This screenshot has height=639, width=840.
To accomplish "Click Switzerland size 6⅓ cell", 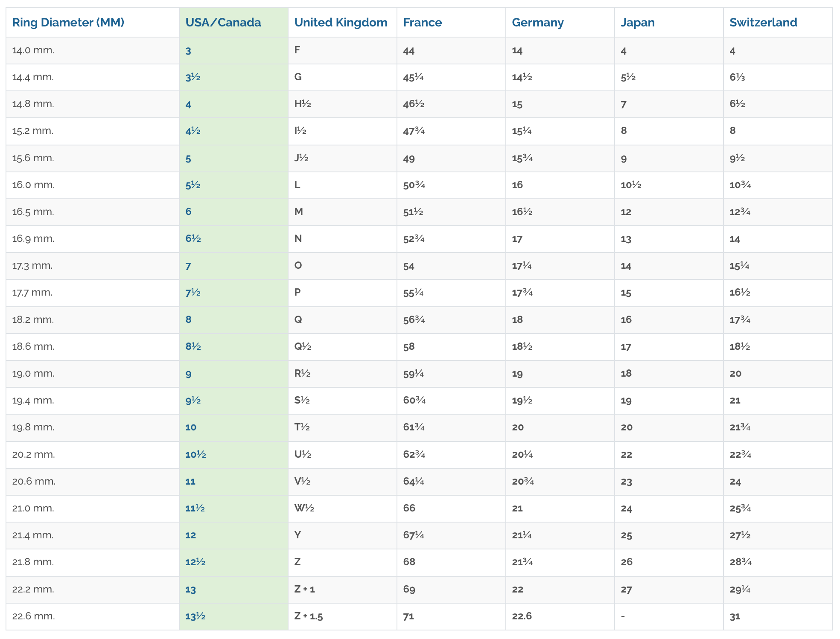I will click(x=778, y=77).
